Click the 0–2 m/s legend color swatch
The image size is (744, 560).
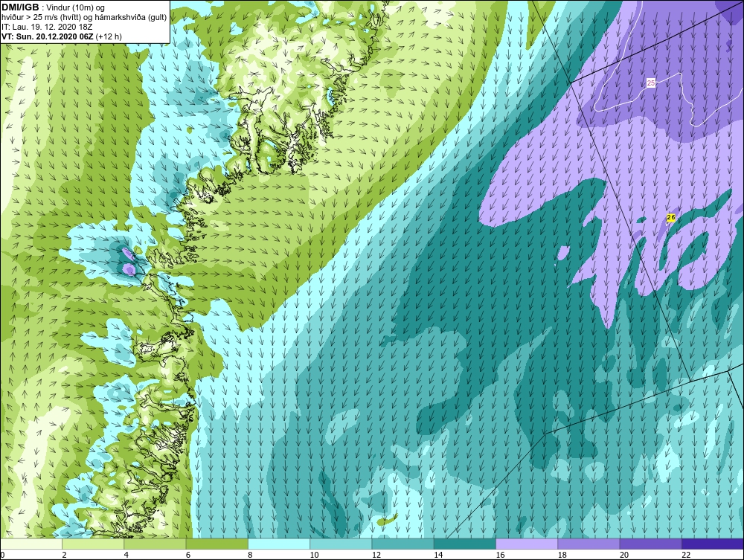[x=31, y=544]
